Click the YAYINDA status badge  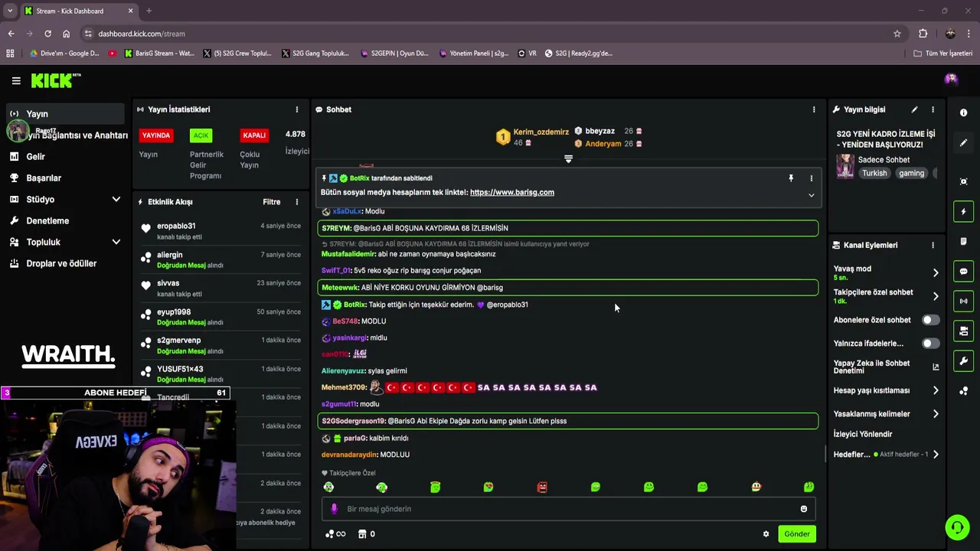pyautogui.click(x=156, y=135)
